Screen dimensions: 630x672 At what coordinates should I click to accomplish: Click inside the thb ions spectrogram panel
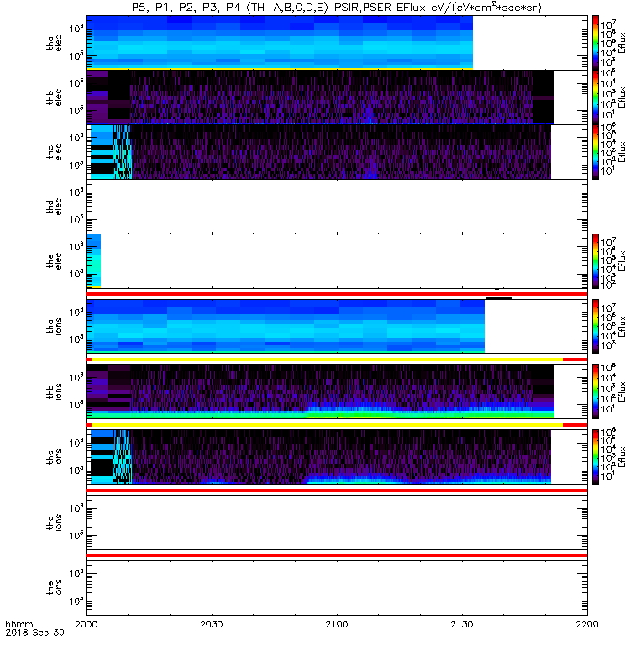tap(320, 391)
